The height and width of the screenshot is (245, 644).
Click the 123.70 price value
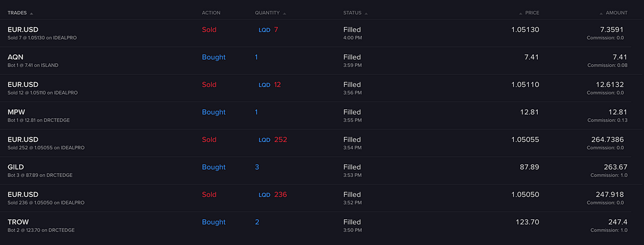coord(527,222)
